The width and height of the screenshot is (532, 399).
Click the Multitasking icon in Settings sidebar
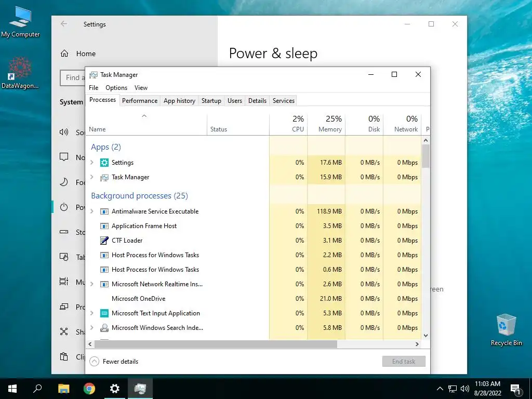coord(64,282)
